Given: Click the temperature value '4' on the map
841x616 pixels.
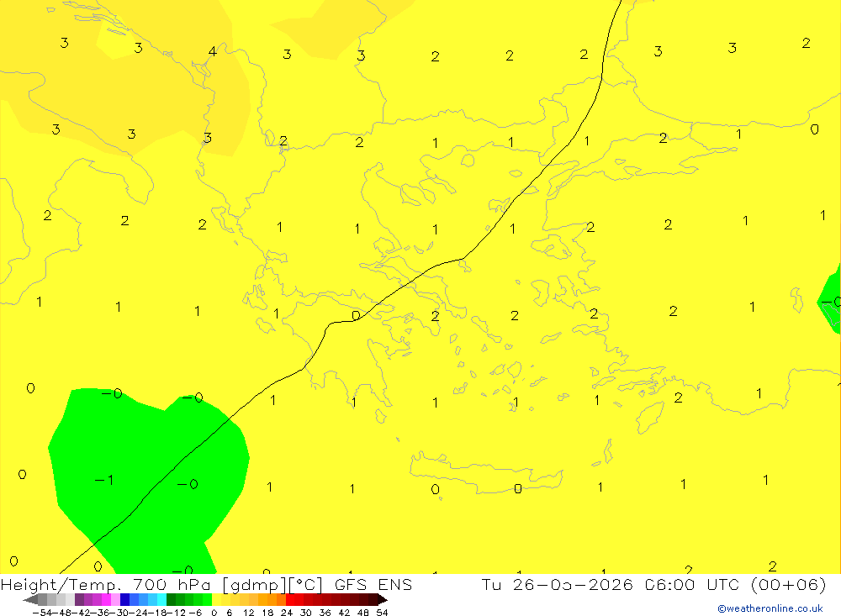Looking at the screenshot, I should [213, 51].
